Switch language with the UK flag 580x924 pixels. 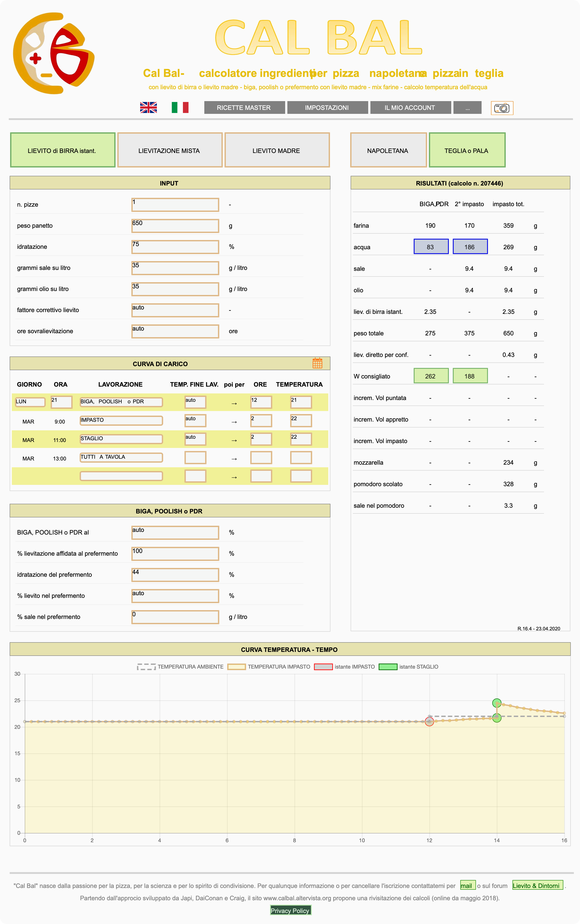tap(149, 107)
